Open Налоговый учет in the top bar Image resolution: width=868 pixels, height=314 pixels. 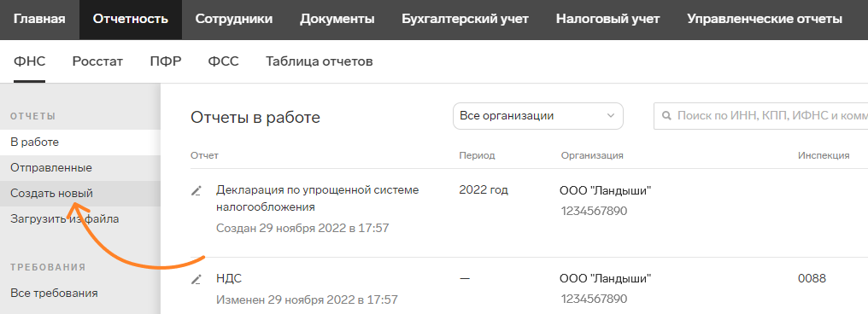607,20
